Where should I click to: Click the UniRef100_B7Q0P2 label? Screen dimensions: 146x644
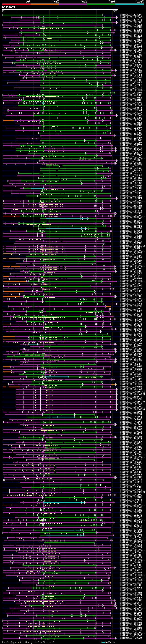[x=131, y=30]
